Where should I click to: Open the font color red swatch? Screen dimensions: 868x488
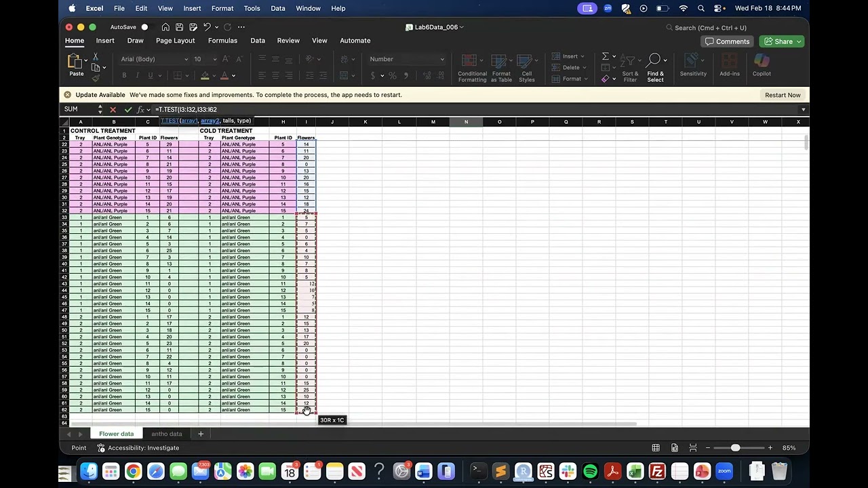point(224,75)
